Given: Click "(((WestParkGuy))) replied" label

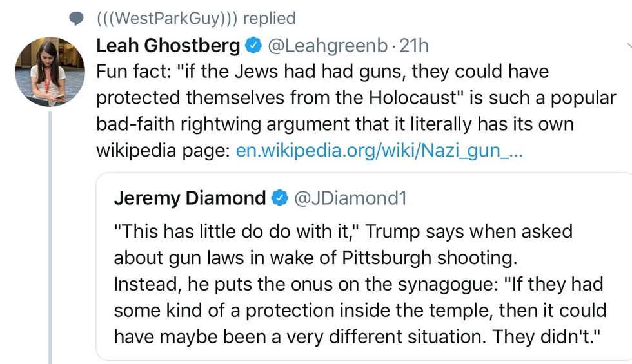Looking at the screenshot, I should click(195, 18).
